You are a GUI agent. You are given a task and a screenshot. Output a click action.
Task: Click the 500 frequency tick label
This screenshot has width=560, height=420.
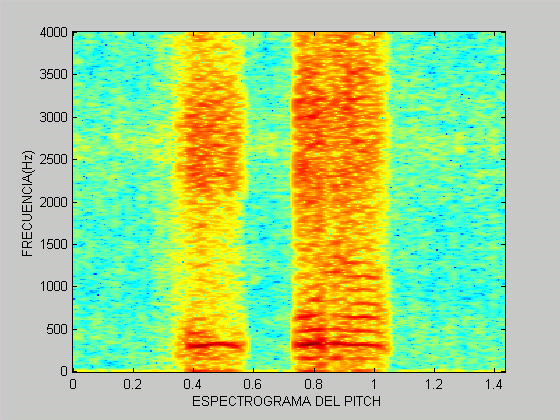click(x=57, y=329)
